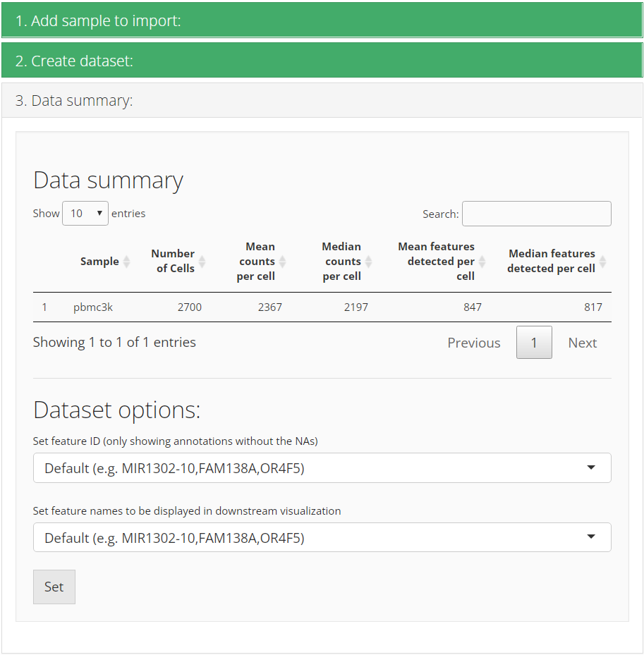Focus the table Search field
This screenshot has width=644, height=655.
536,214
